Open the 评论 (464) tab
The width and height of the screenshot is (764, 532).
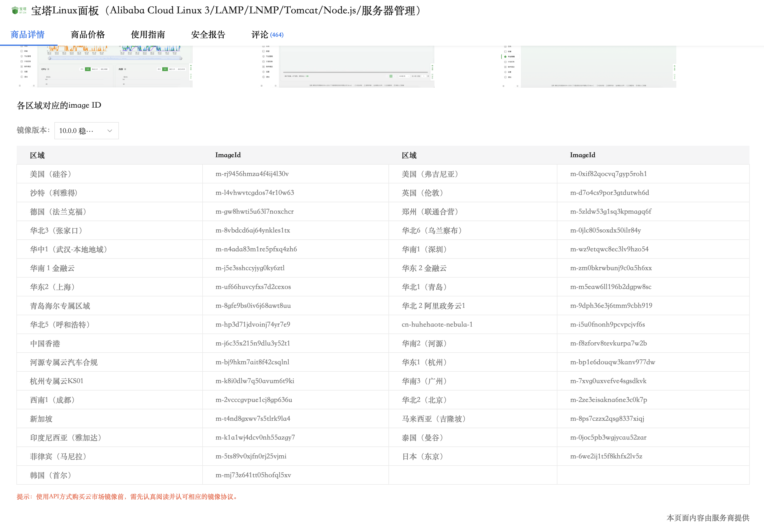[267, 35]
